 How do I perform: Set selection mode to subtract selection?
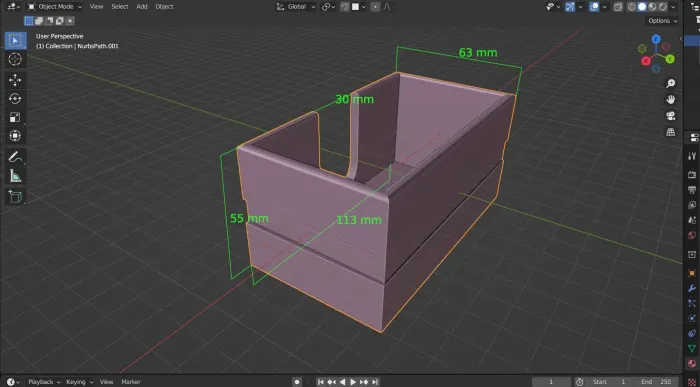(x=49, y=21)
